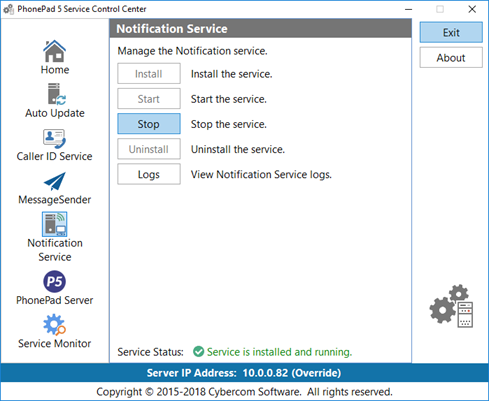Open the Notification Service Logs
This screenshot has height=401, width=489.
tap(149, 174)
